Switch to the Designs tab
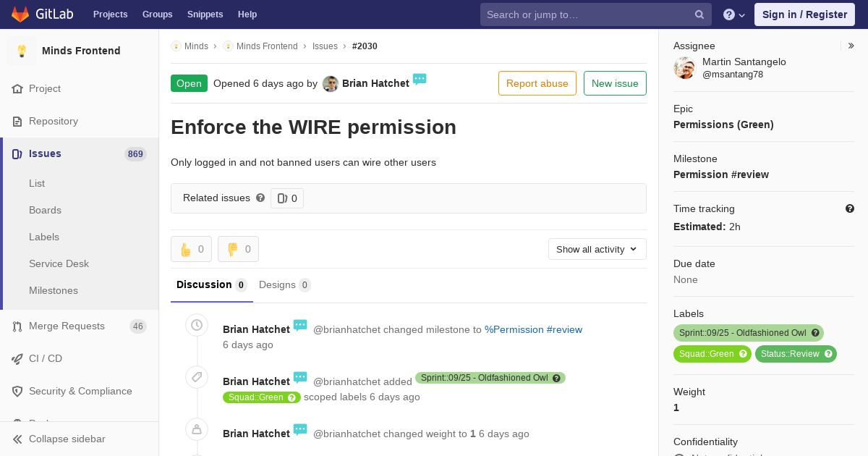Image resolution: width=868 pixels, height=456 pixels. [x=285, y=285]
